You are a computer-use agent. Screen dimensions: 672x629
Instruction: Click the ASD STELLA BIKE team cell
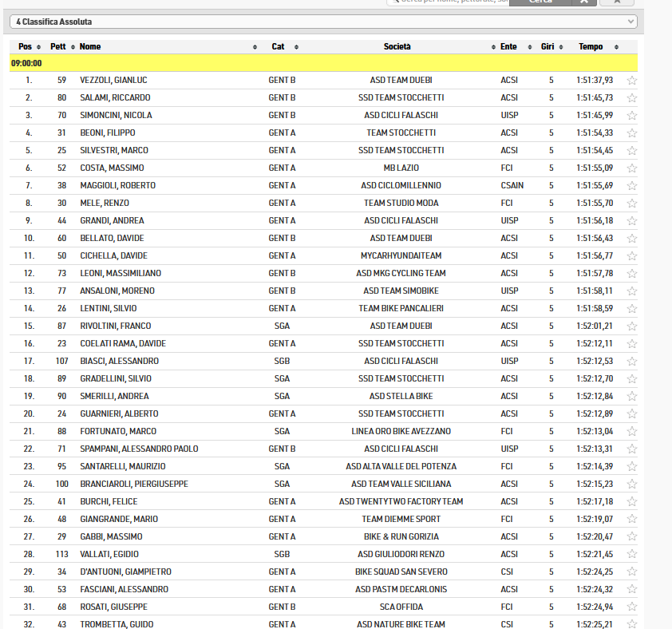tap(401, 397)
